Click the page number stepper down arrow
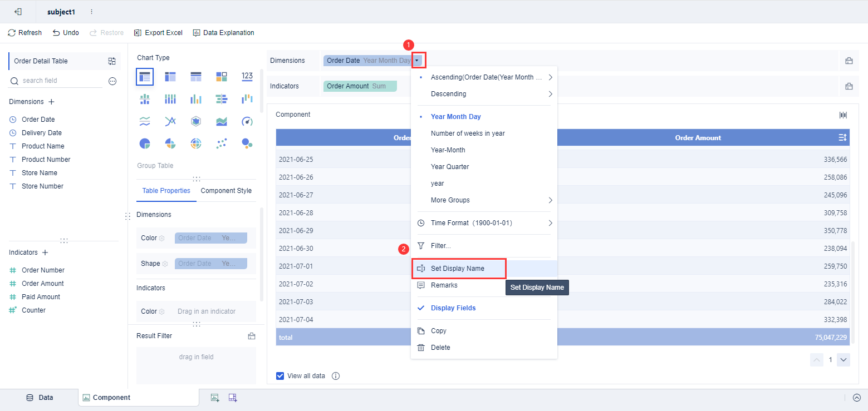The image size is (868, 411). pos(843,360)
